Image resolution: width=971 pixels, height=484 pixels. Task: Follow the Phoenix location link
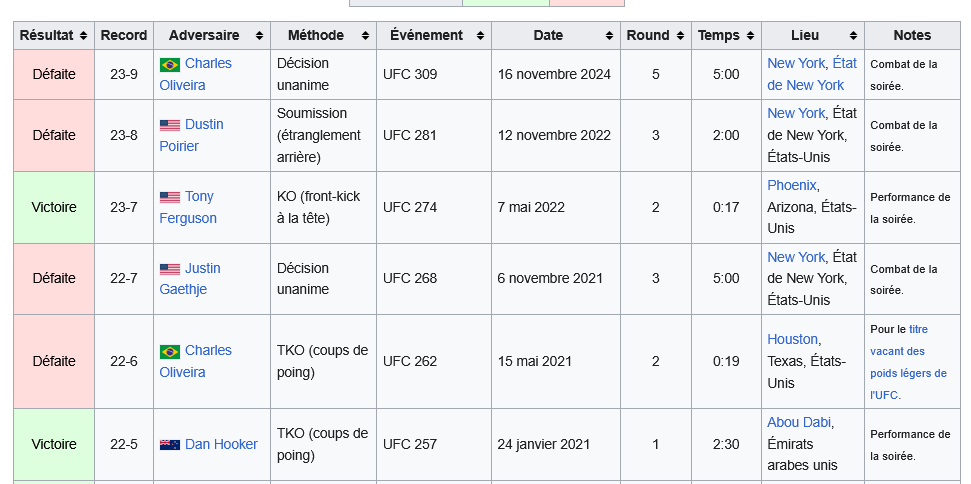pyautogui.click(x=792, y=185)
